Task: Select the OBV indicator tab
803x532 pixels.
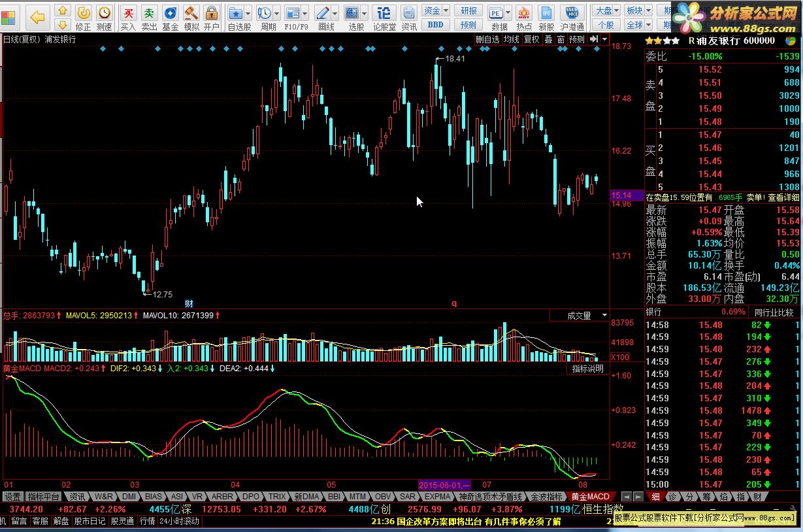Action: 383,497
